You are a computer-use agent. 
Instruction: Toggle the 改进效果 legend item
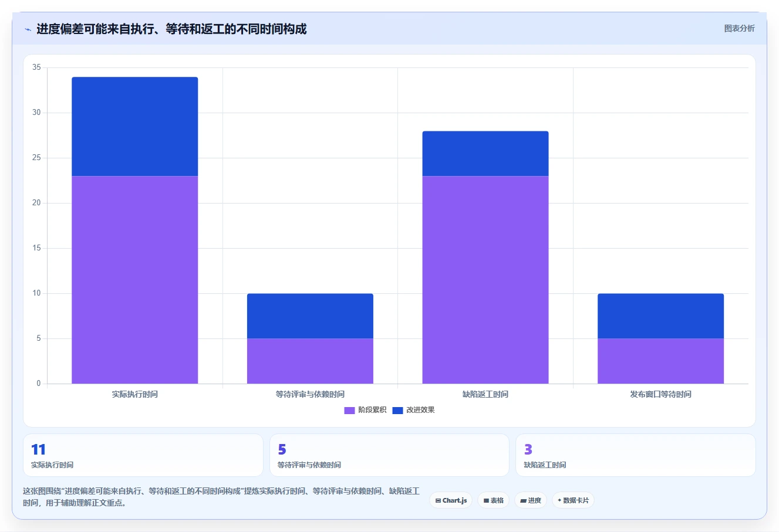tap(413, 410)
